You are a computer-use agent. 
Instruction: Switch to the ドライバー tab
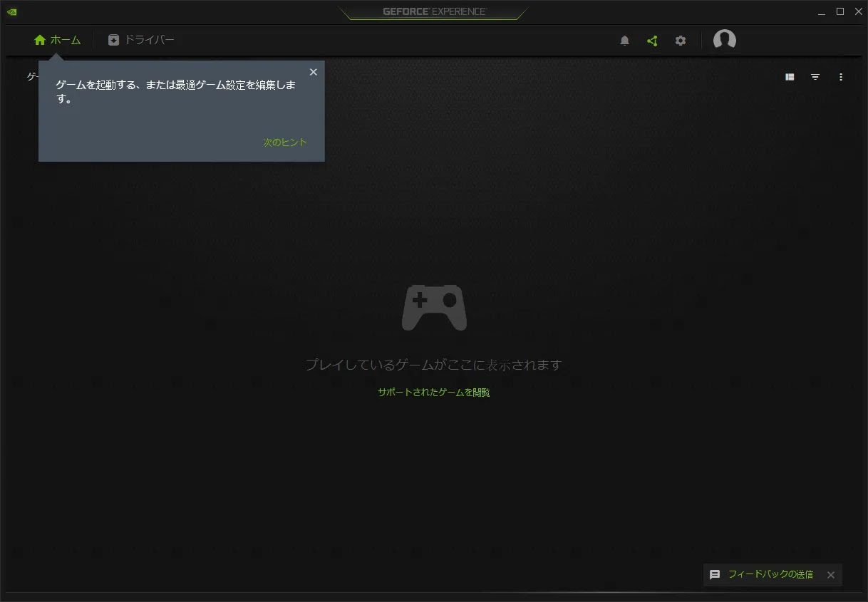click(141, 40)
